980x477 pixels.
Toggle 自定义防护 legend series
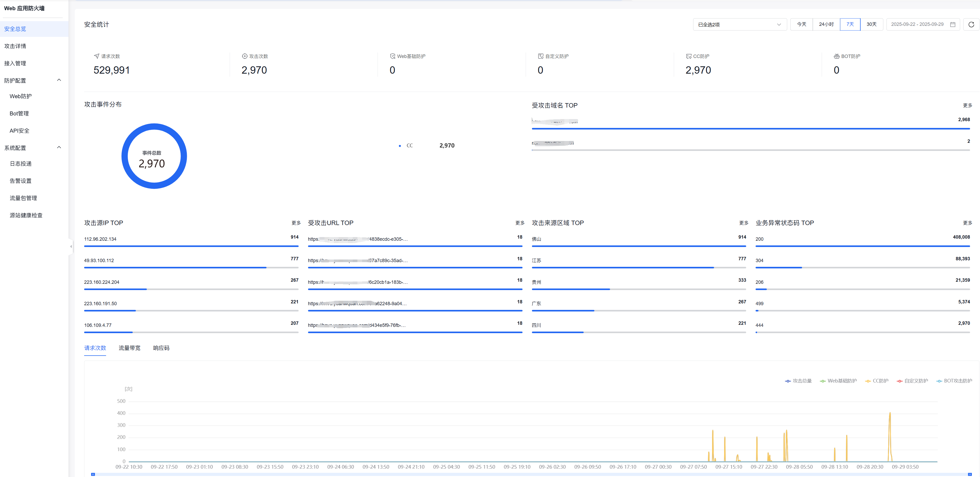click(x=912, y=381)
